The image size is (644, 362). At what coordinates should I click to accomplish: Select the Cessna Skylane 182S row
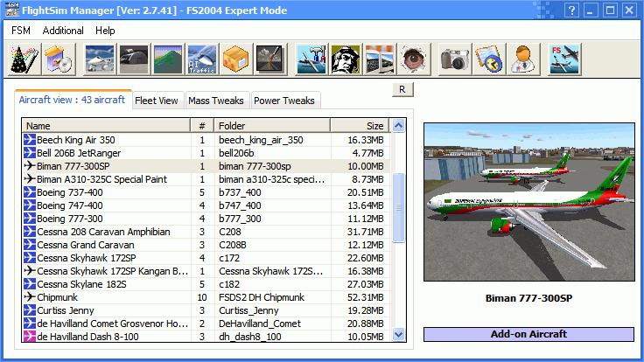click(x=206, y=284)
